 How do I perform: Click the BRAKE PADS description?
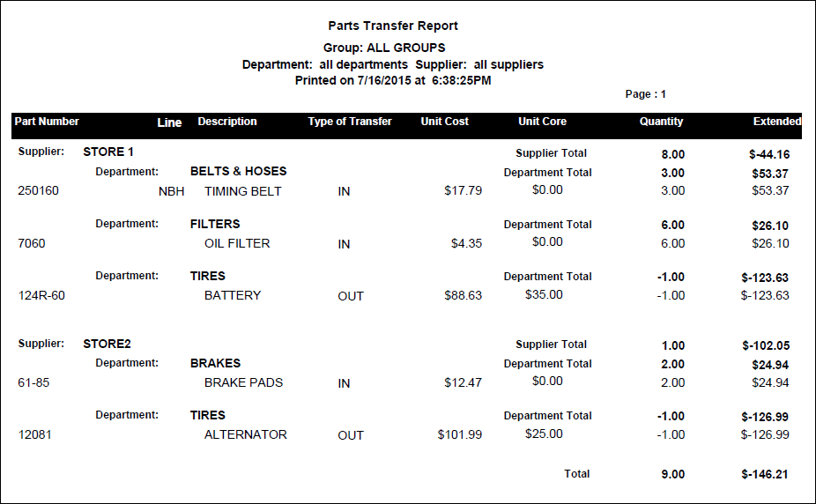click(x=244, y=383)
